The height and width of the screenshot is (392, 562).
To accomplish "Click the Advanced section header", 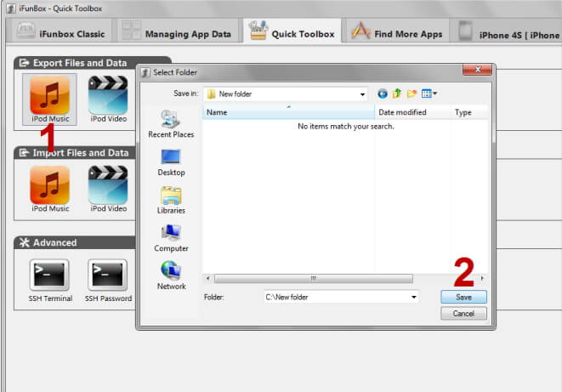I will coord(75,242).
